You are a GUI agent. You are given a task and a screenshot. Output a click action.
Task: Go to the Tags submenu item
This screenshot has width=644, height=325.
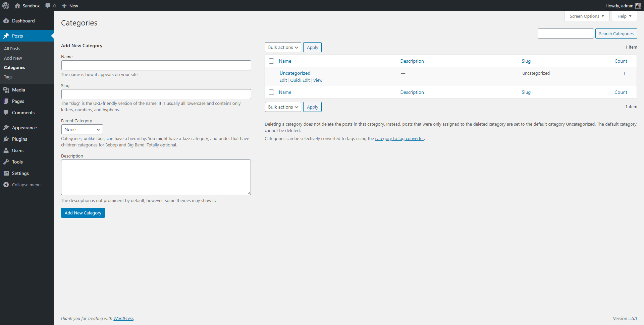(8, 77)
